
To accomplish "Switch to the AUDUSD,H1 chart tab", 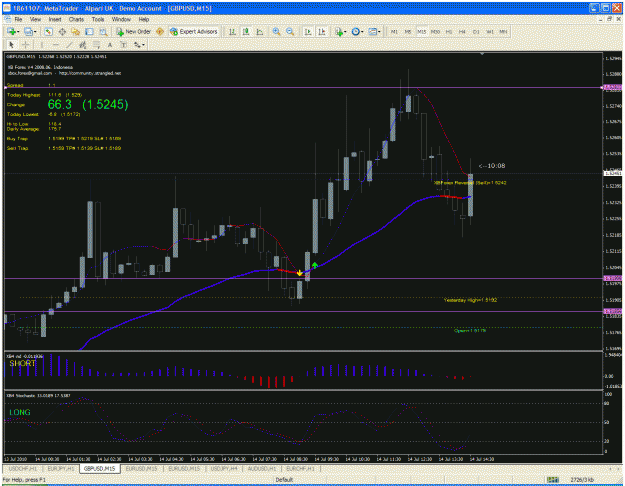I will point(262,468).
